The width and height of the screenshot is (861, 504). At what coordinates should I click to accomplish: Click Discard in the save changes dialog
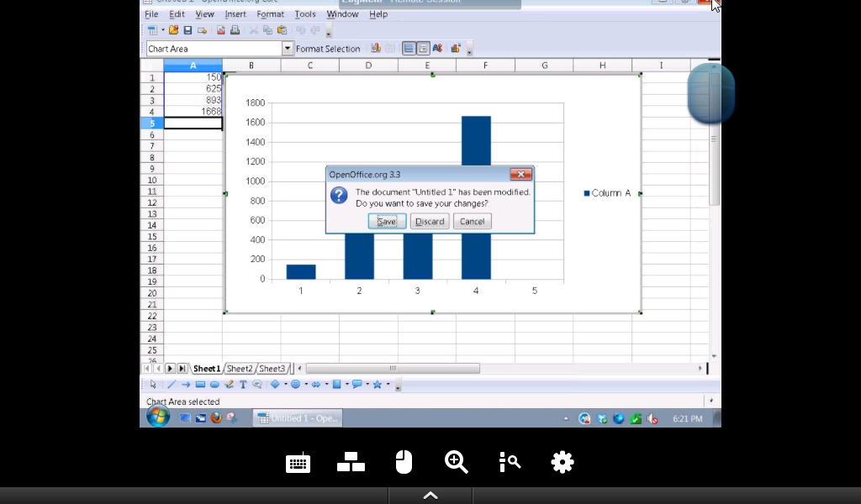point(430,222)
